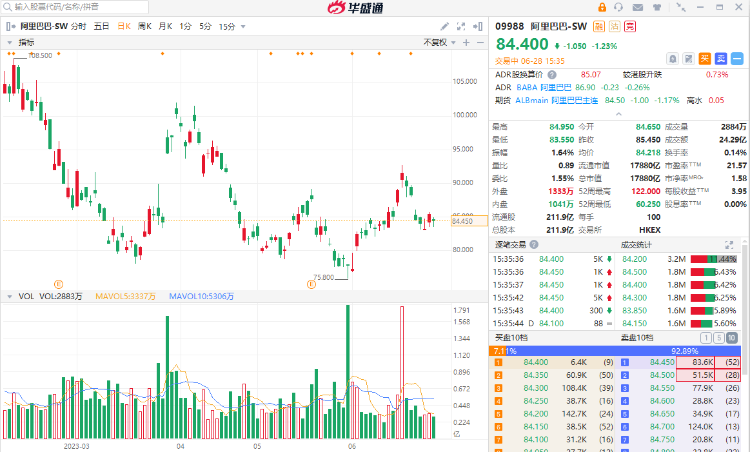Image resolution: width=750 pixels, height=452 pixels.
Task: Select 1 level order depth
Action: [706, 338]
